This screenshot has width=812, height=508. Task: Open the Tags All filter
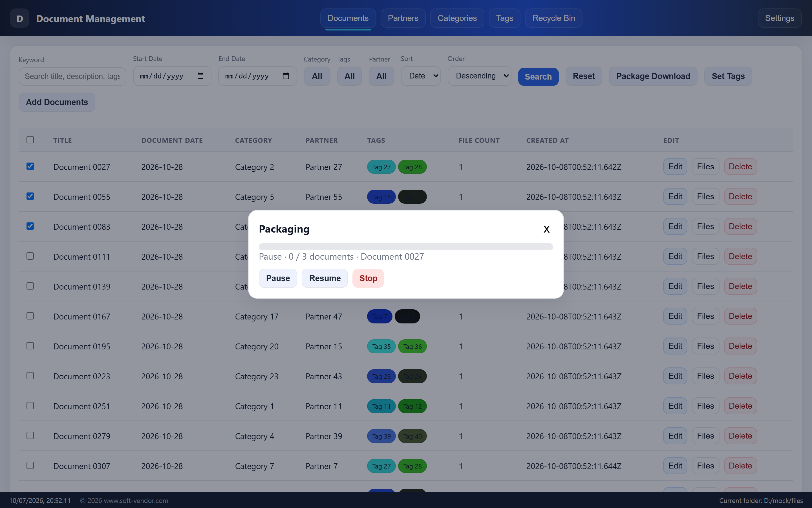(349, 76)
